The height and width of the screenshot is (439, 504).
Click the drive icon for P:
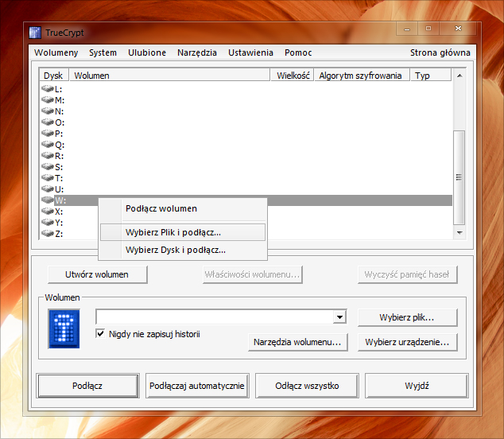tap(48, 133)
